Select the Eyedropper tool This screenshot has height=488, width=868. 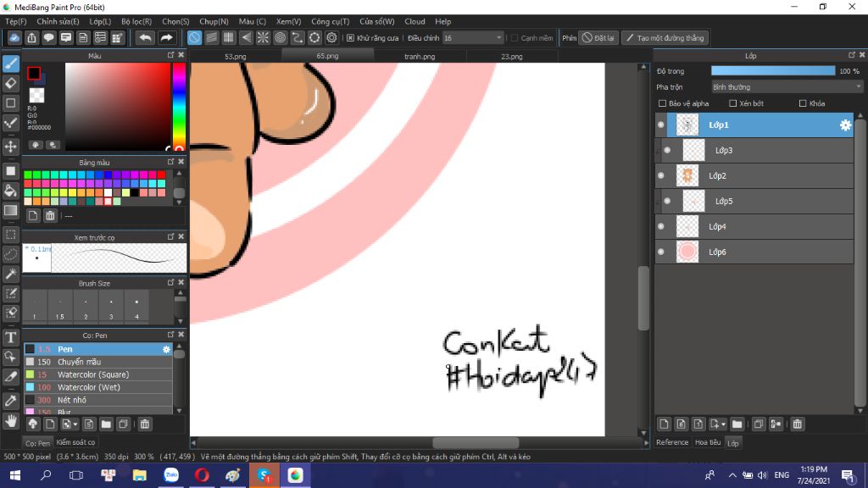point(11,401)
